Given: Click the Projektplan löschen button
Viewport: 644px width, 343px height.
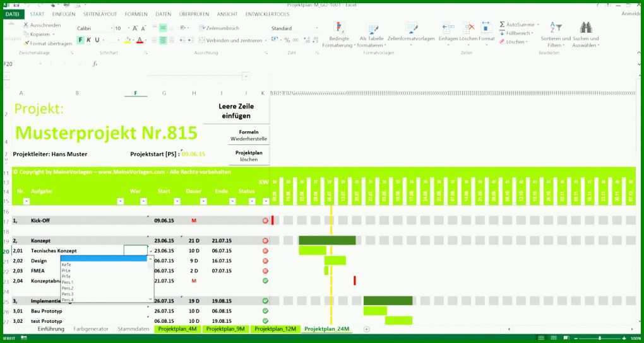Looking at the screenshot, I should coord(249,156).
